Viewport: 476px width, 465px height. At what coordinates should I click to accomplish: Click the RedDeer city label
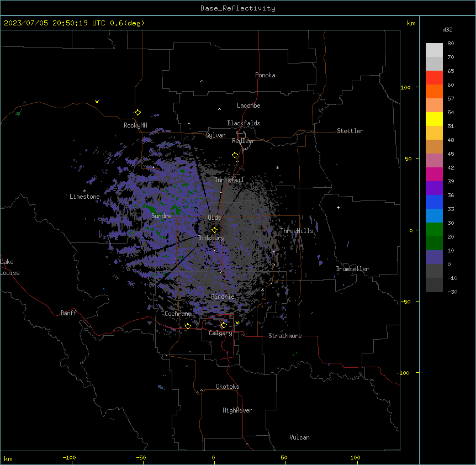pos(243,141)
